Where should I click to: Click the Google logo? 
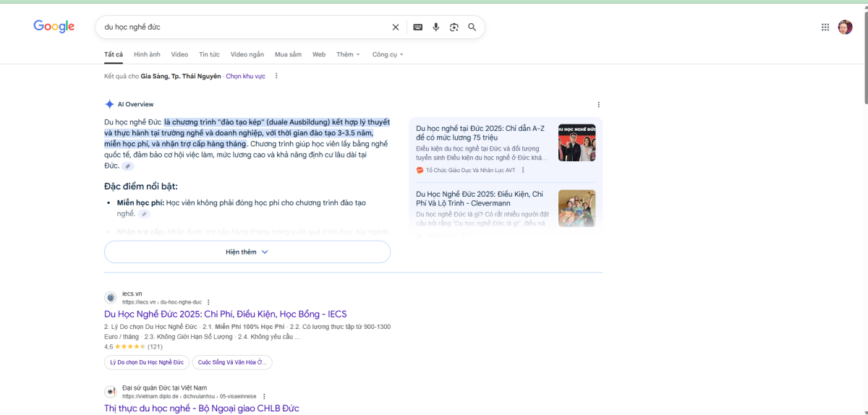pos(54,27)
